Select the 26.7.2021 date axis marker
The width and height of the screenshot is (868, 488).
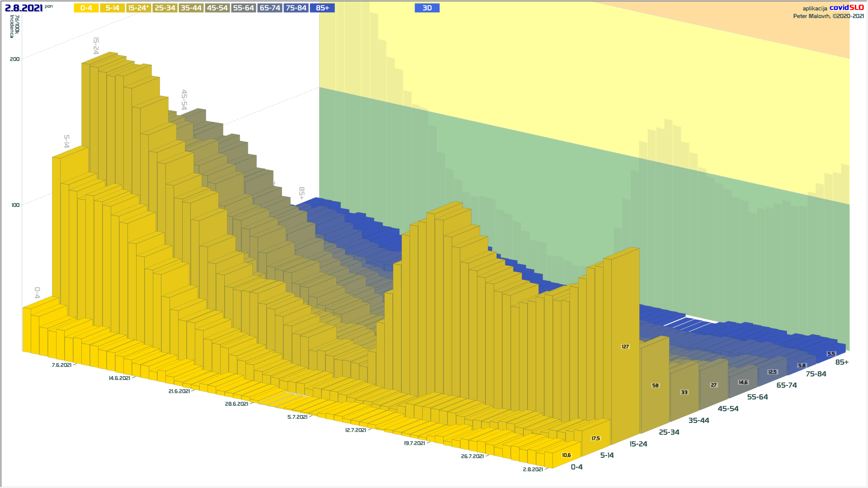point(472,456)
